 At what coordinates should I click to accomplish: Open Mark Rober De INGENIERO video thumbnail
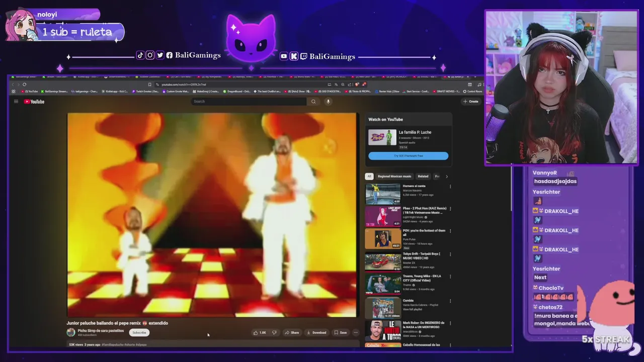click(x=383, y=331)
